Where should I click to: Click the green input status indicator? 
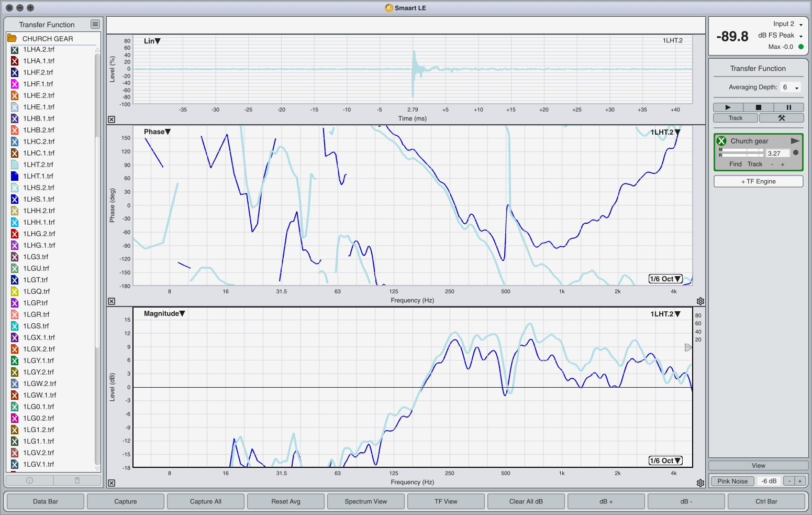[800, 47]
